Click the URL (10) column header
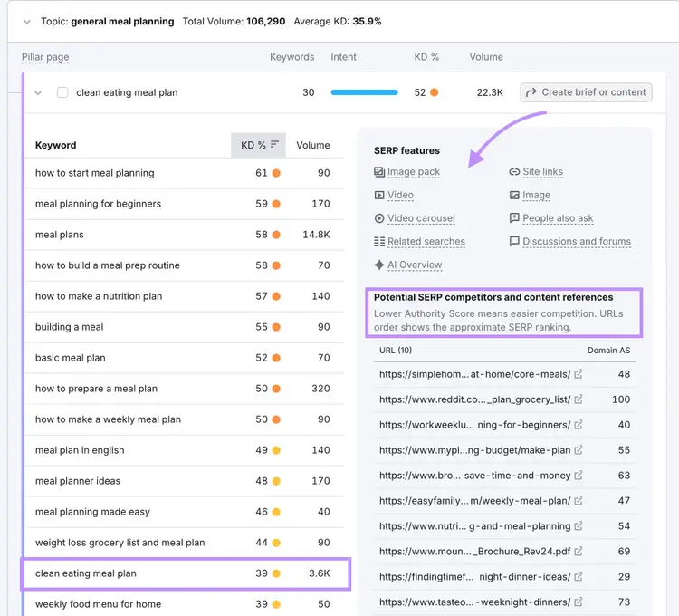679x616 pixels. tap(396, 350)
